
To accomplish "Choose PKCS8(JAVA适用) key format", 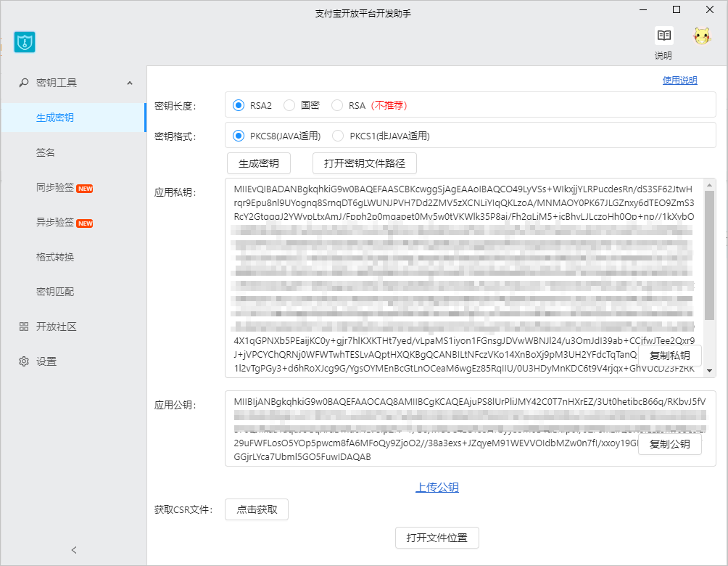I will click(277, 136).
